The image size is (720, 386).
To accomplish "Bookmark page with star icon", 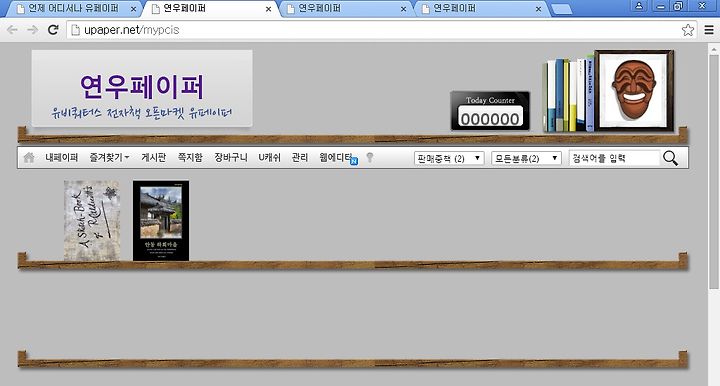I will click(x=687, y=30).
